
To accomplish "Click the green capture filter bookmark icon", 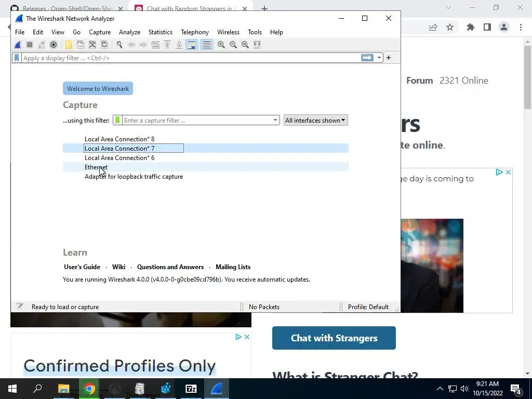I will pos(117,120).
